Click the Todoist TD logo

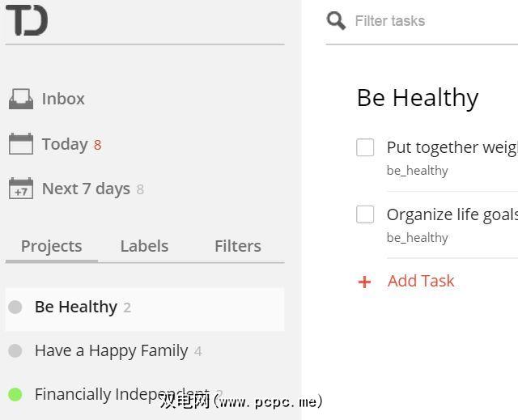27,20
